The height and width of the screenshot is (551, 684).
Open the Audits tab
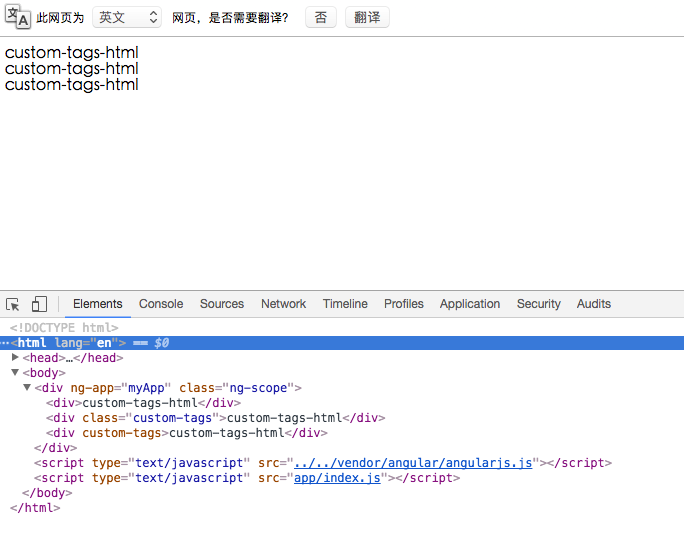[x=594, y=304]
